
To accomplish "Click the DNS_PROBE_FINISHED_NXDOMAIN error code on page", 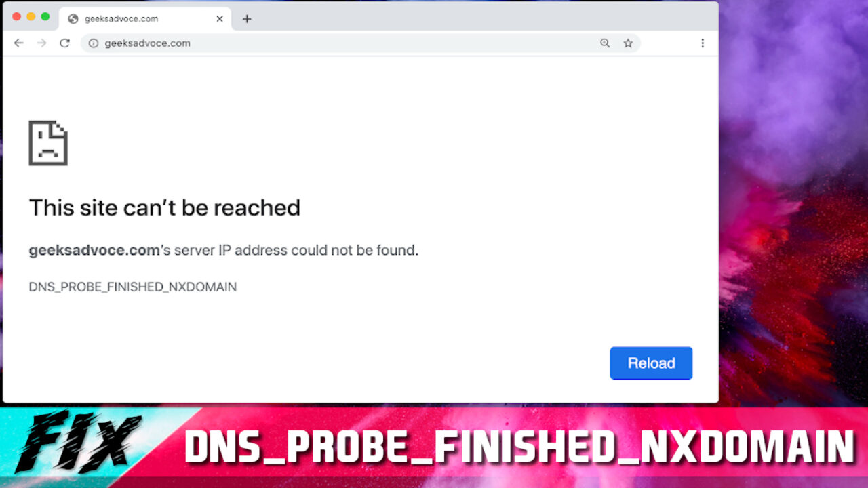I will [x=133, y=287].
